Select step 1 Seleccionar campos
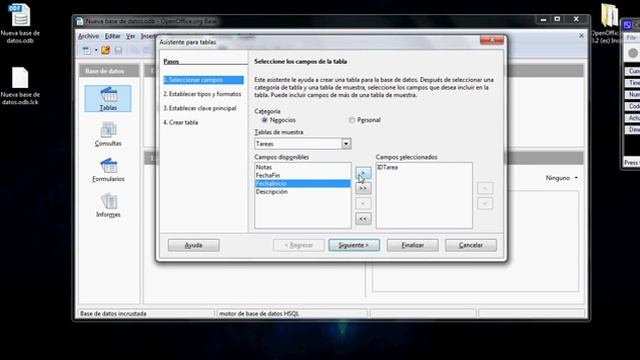Screen dimensions: 640x360 pos(203,80)
